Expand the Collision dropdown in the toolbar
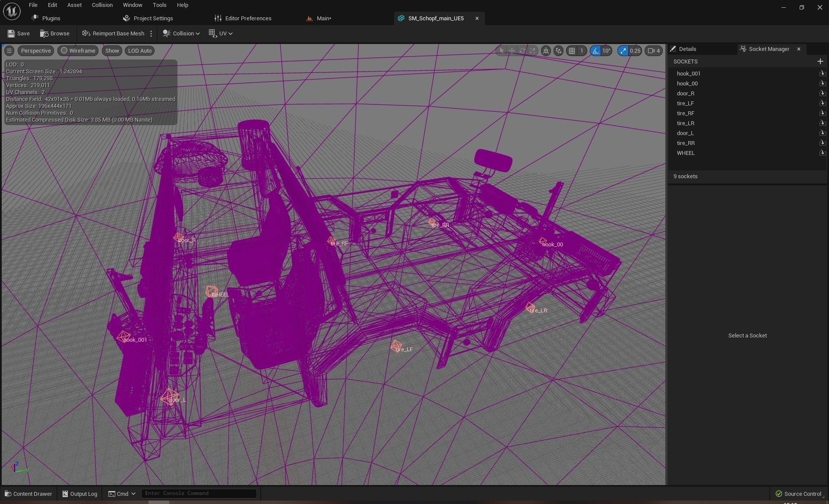This screenshot has height=504, width=829. (x=181, y=34)
